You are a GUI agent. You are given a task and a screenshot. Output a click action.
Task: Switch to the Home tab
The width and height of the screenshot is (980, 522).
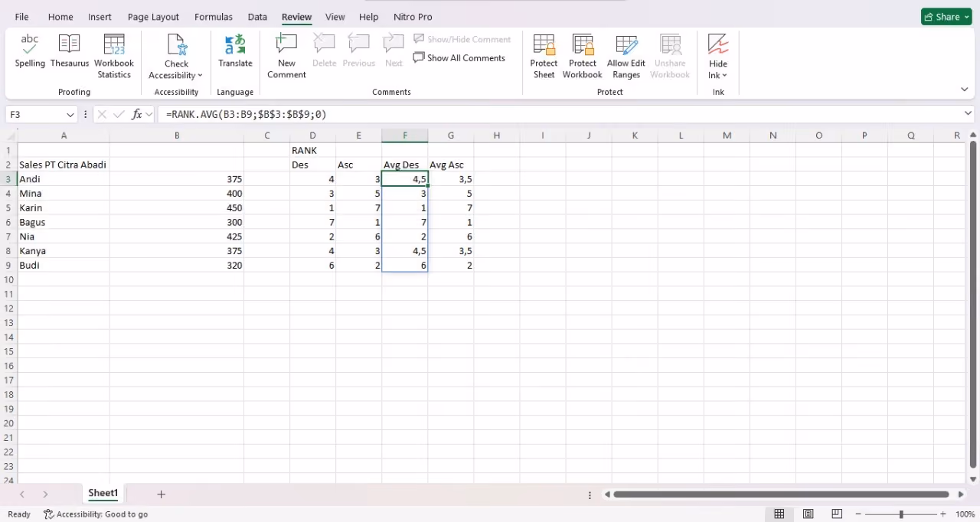click(60, 17)
